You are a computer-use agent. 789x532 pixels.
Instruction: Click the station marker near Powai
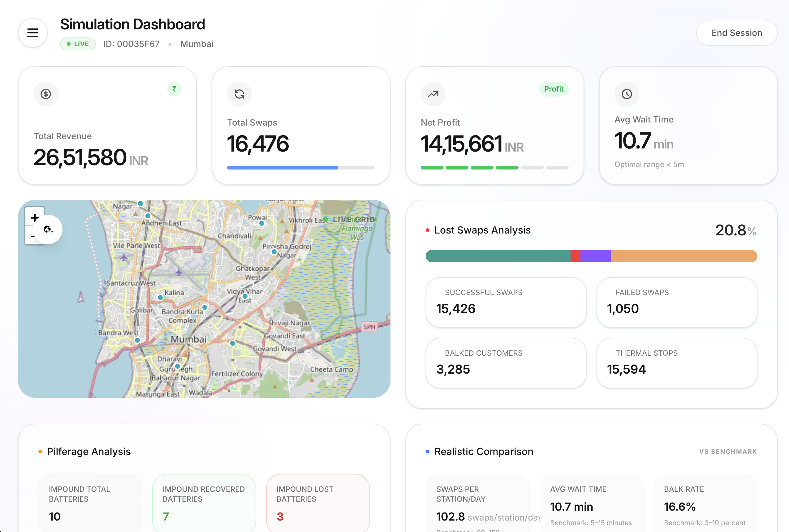pyautogui.click(x=262, y=224)
